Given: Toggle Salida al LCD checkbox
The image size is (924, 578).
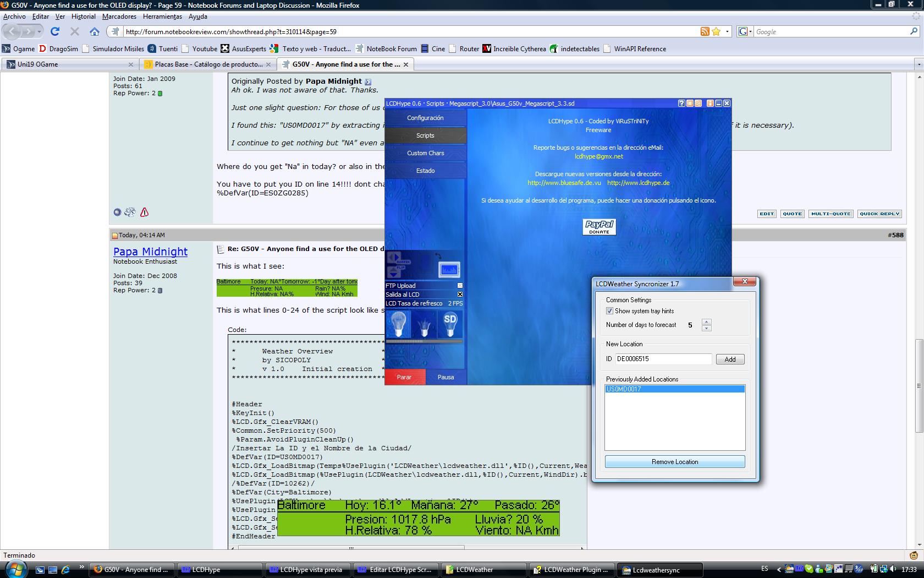Looking at the screenshot, I should [460, 295].
